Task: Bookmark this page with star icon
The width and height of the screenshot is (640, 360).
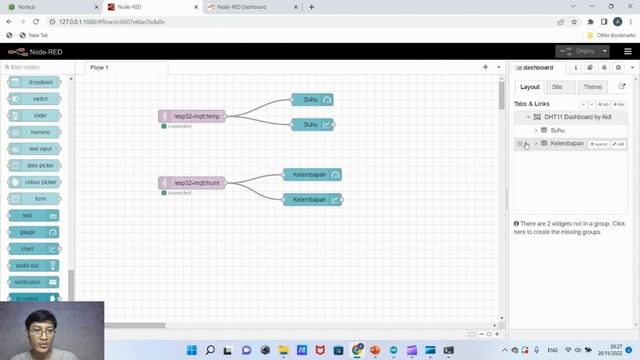Action: coord(574,22)
